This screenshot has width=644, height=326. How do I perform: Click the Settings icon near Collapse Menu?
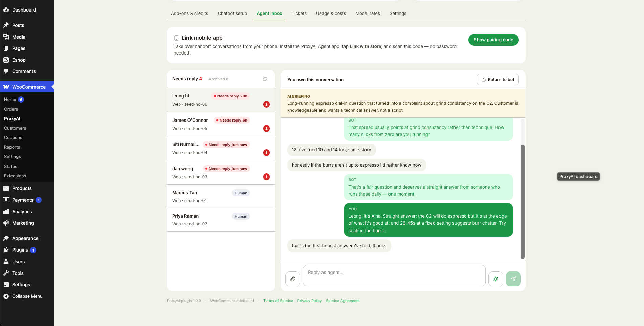pyautogui.click(x=6, y=285)
